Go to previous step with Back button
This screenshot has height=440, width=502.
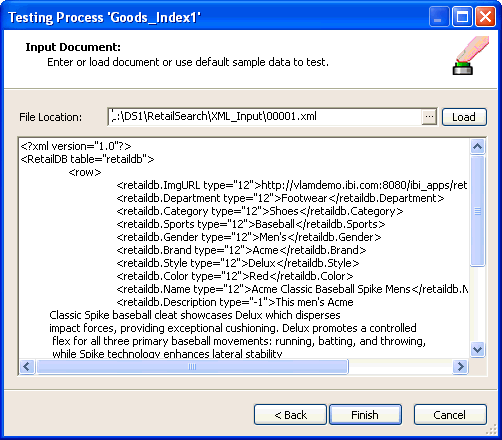click(290, 415)
